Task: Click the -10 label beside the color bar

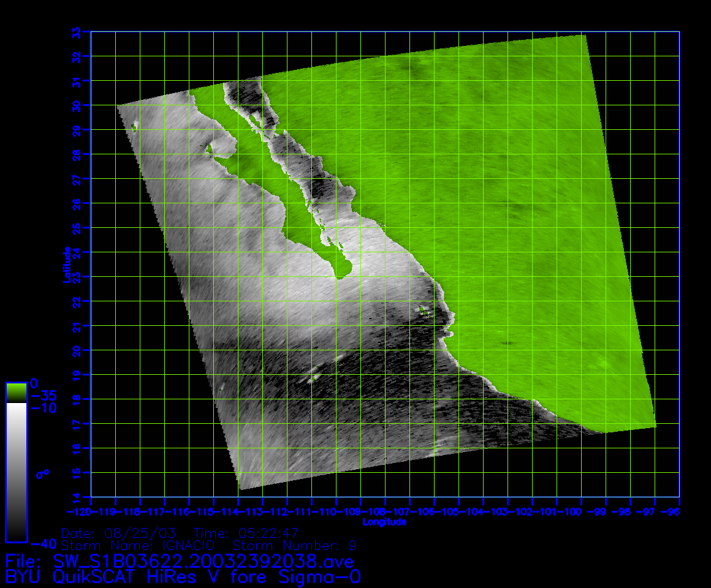Action: coord(43,407)
